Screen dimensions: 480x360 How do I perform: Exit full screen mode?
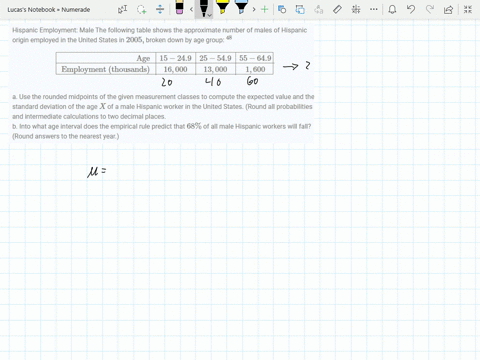pyautogui.click(x=468, y=9)
